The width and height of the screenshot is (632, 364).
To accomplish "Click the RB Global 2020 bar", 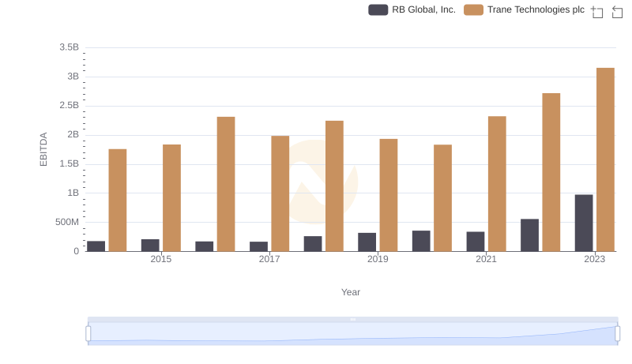I will [x=421, y=241].
